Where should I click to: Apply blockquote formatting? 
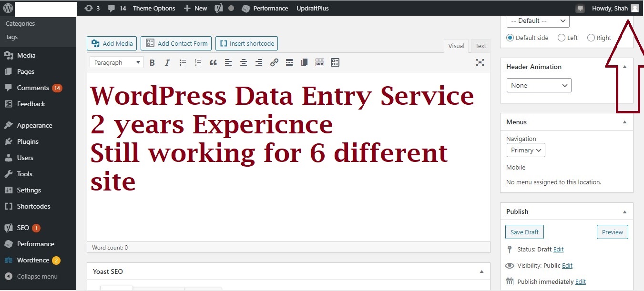click(213, 62)
